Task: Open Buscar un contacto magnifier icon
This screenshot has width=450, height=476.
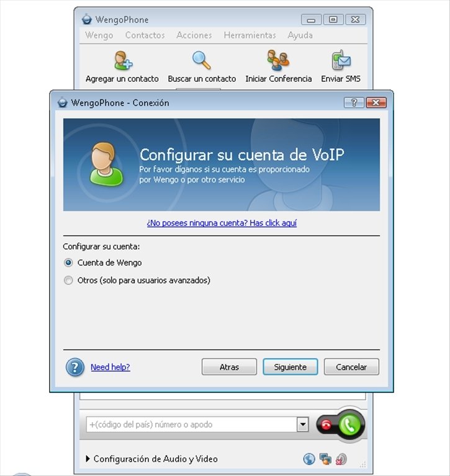Action: (201, 60)
